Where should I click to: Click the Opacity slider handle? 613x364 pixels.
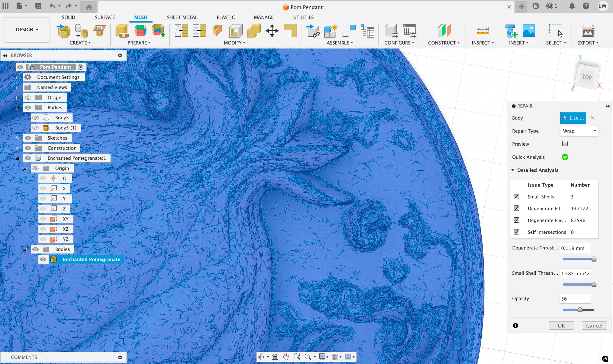[x=580, y=310]
